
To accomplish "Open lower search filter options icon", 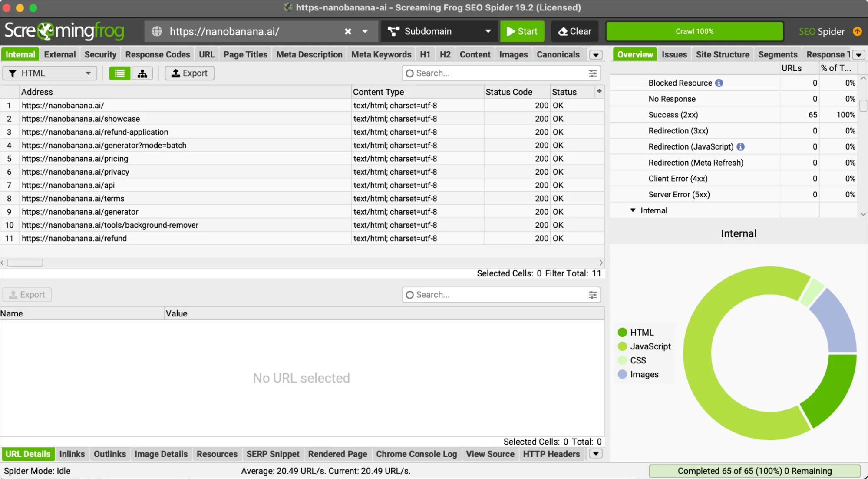I will [x=593, y=295].
